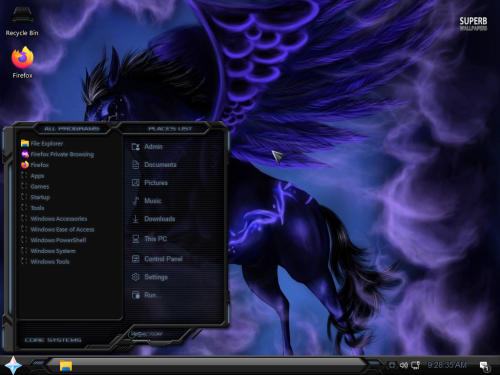500x375 pixels.
Task: Click the Firefox Private Browsing label
Action: click(x=62, y=154)
